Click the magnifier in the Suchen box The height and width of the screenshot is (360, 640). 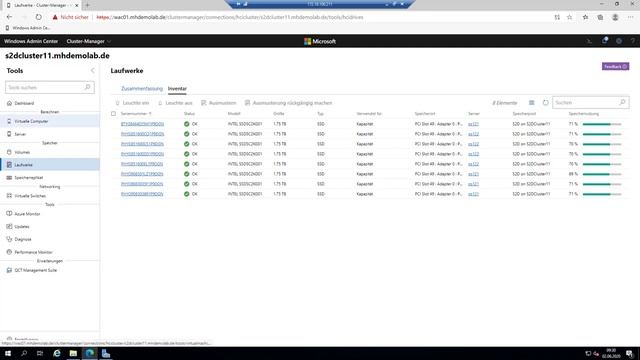coord(622,102)
